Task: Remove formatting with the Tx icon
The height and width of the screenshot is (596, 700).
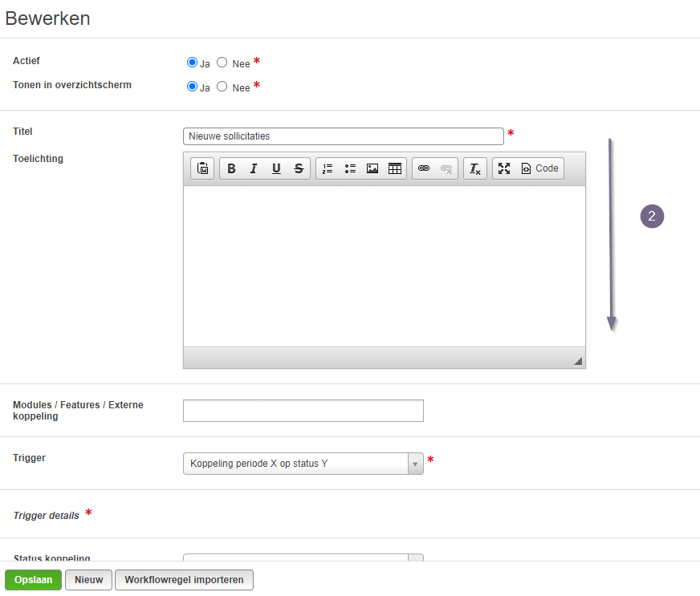Action: tap(475, 168)
